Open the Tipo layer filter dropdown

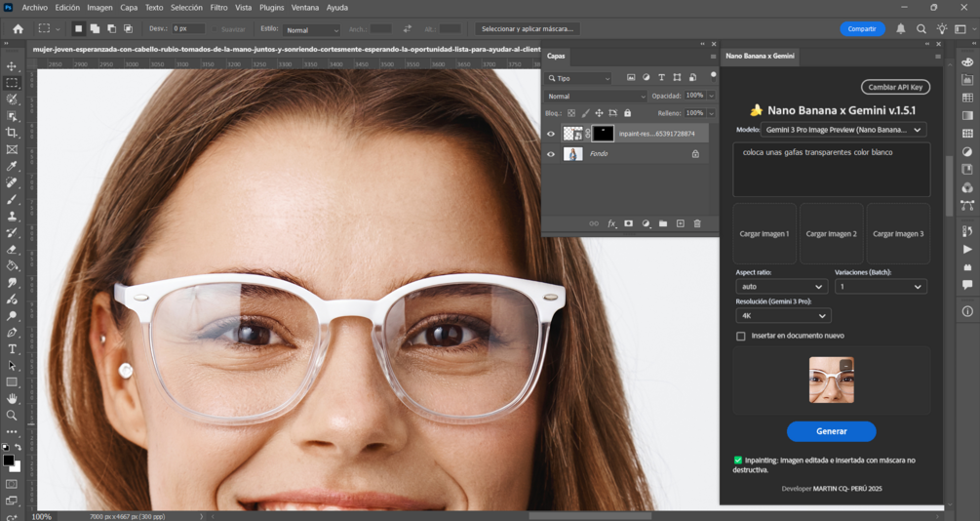click(579, 78)
